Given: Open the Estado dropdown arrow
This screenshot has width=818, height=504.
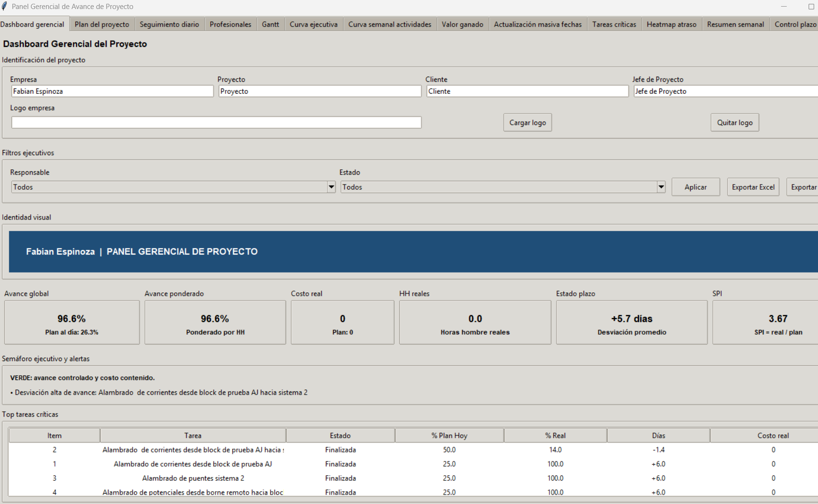Looking at the screenshot, I should point(661,187).
